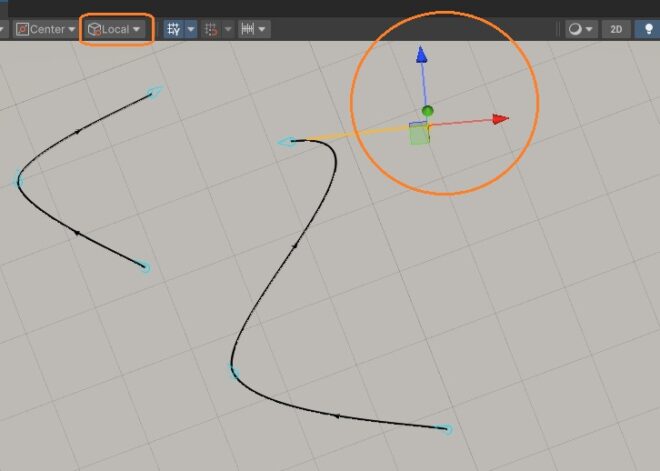This screenshot has height=471, width=660.
Task: Select the top knot of the left spline
Action: tap(155, 92)
